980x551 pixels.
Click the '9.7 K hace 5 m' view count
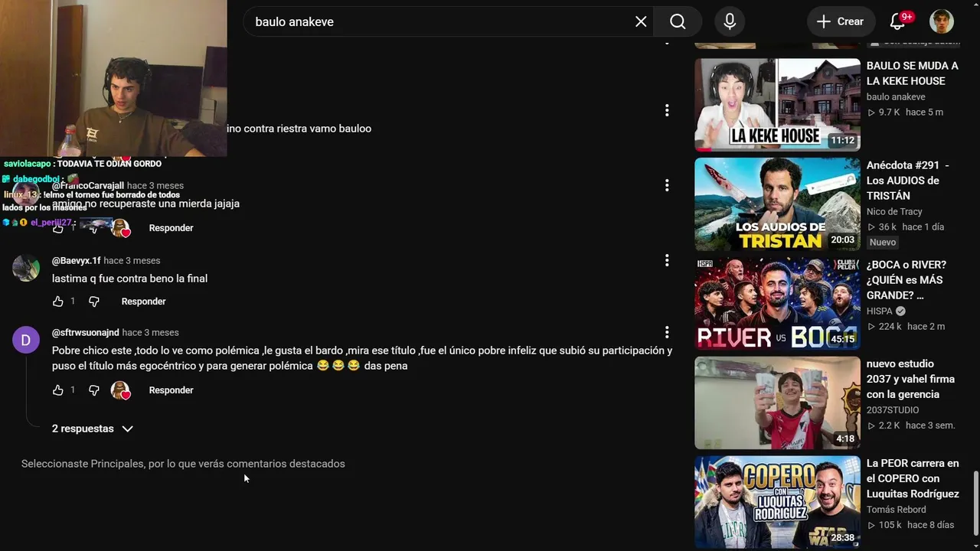point(905,112)
